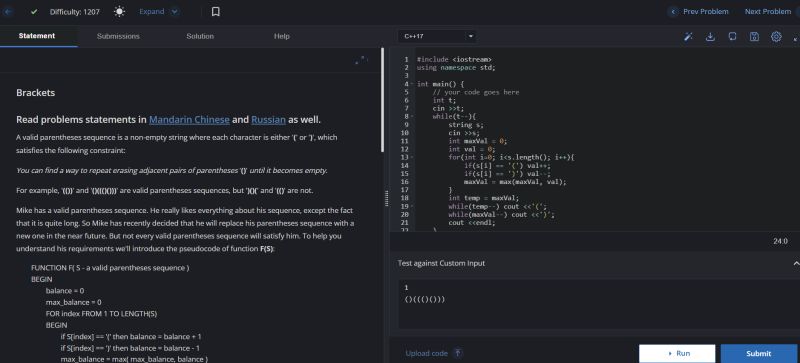Viewport: 800px width, 363px height.
Task: Switch to the Submissions tab
Action: coord(118,36)
